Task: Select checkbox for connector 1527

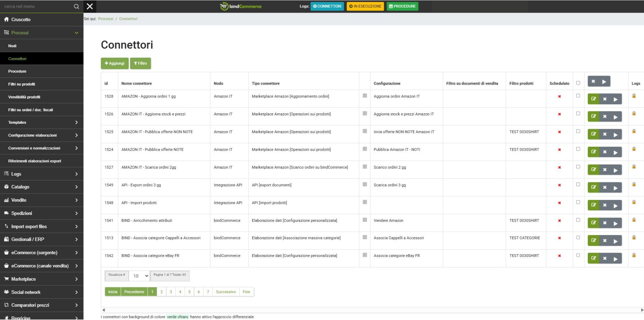Action: [x=578, y=167]
